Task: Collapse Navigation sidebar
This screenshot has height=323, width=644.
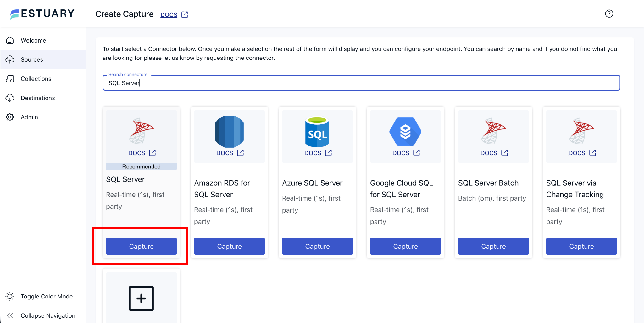Action: click(x=43, y=315)
